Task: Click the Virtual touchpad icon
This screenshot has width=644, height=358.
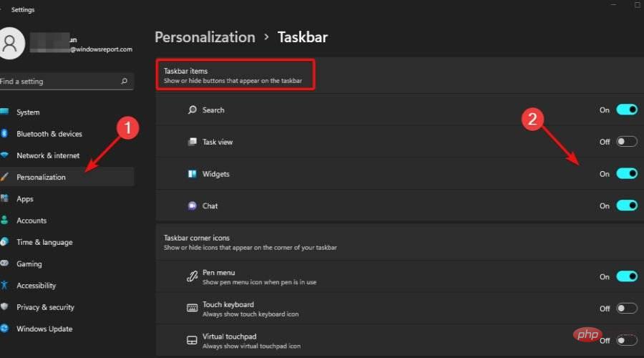Action: click(x=192, y=340)
